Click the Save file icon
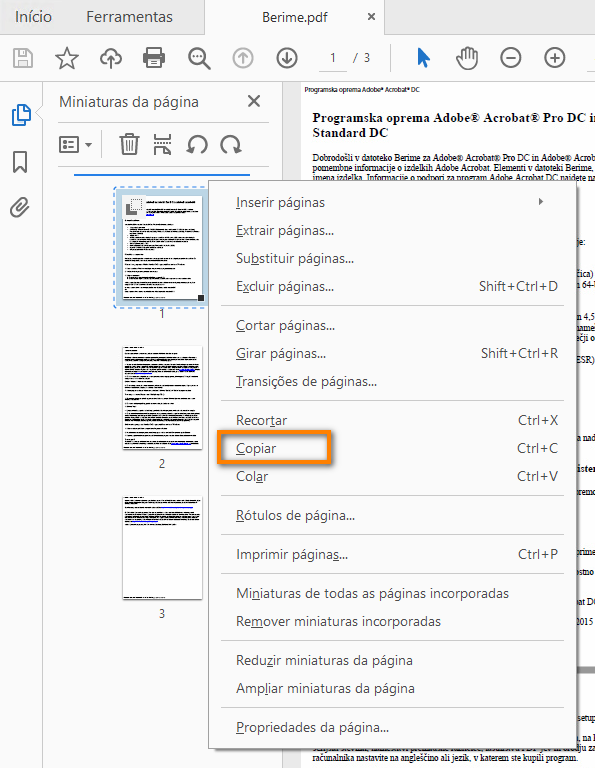595x768 pixels. (x=23, y=58)
